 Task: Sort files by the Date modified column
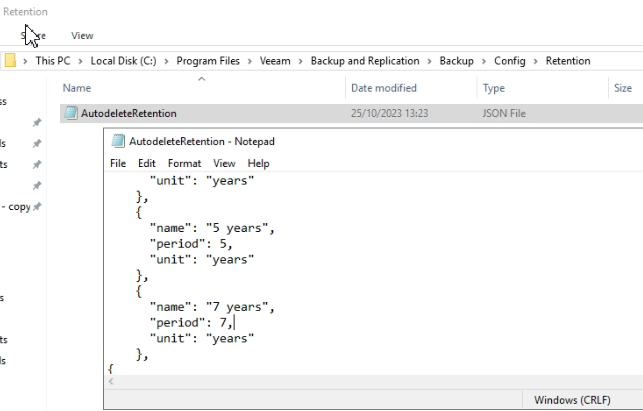(384, 88)
